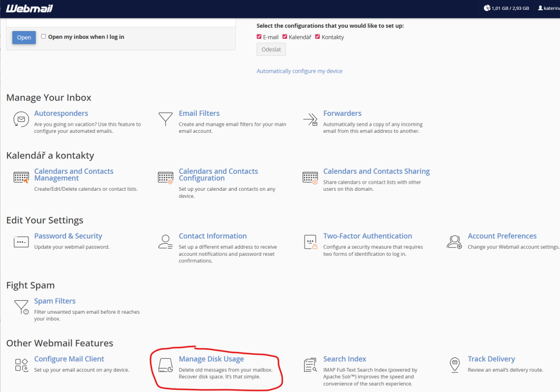The width and height of the screenshot is (560, 392).
Task: Click the Password & Security icon
Action: [x=21, y=242]
